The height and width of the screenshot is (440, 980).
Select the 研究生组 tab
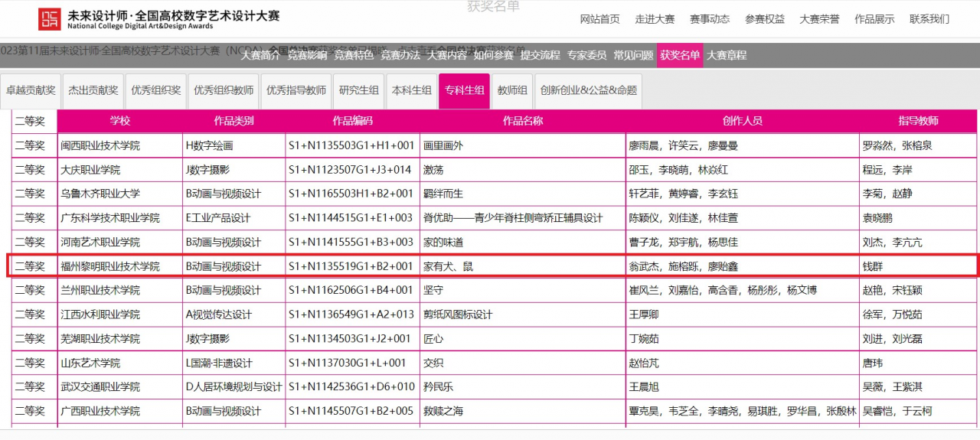[358, 90]
